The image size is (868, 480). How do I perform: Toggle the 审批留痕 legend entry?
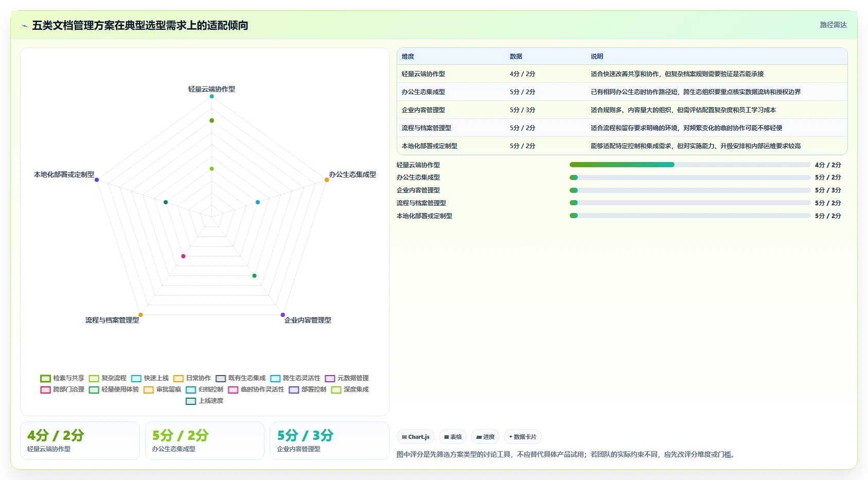162,389
